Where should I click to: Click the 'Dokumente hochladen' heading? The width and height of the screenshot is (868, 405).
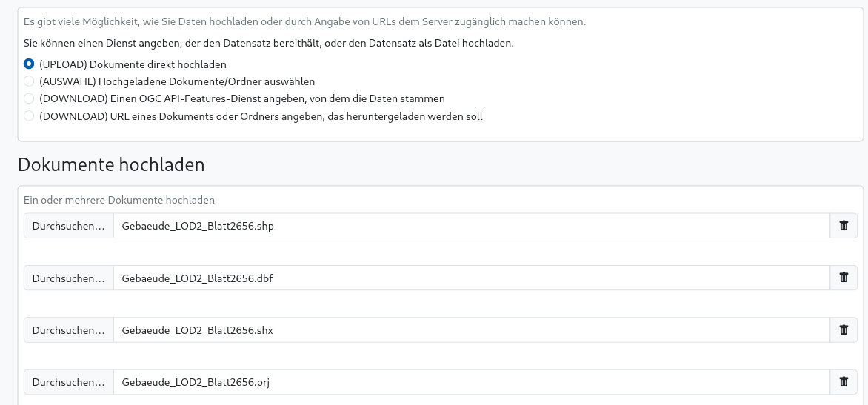click(x=111, y=164)
